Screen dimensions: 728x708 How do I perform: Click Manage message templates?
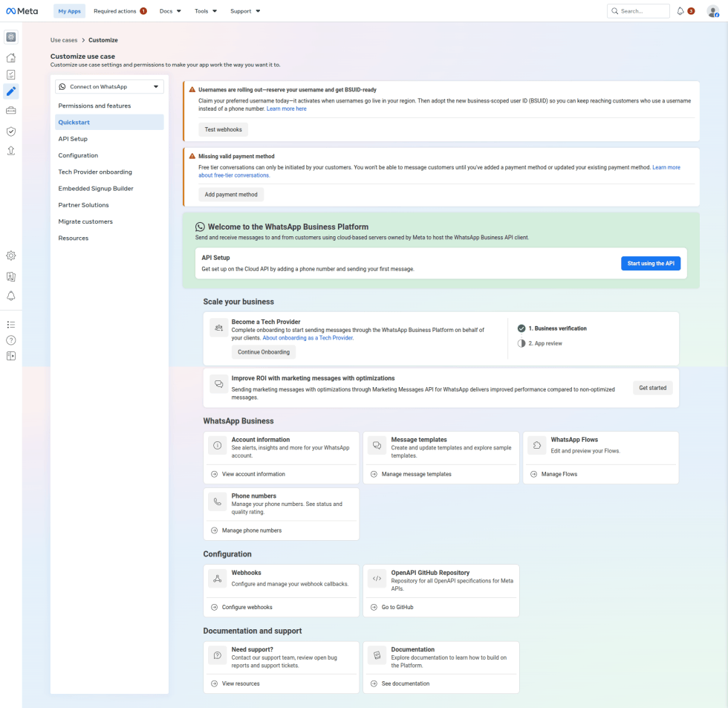(x=417, y=474)
